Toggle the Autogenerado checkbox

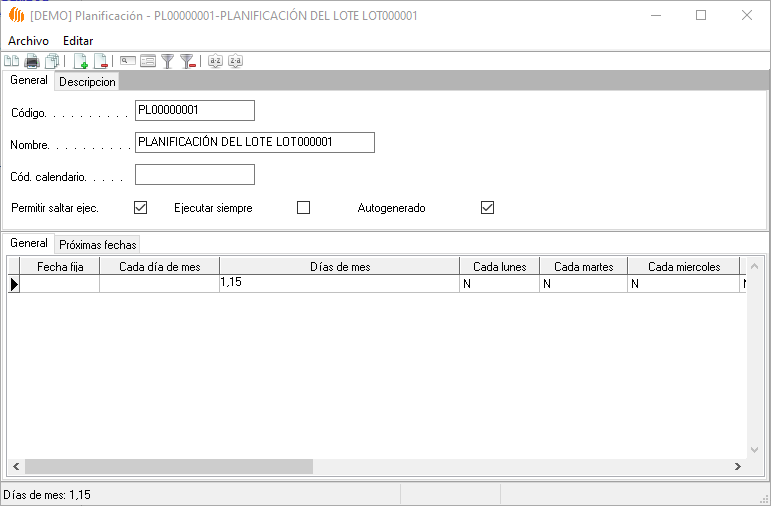(488, 208)
